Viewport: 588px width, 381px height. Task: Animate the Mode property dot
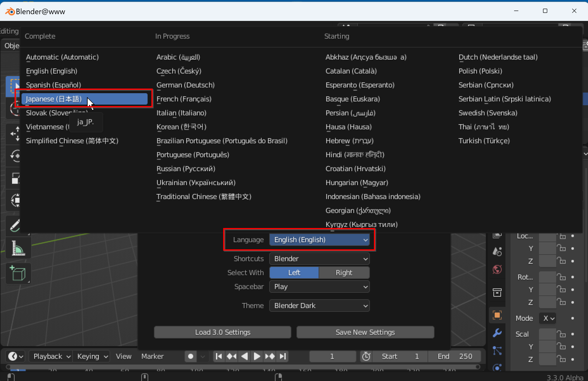pos(573,318)
